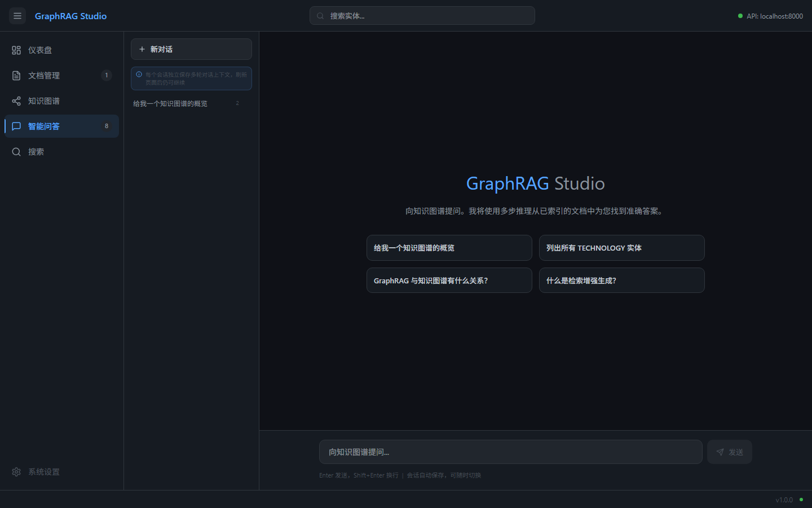Select the 智能问答 chat bubble icon

pos(16,126)
